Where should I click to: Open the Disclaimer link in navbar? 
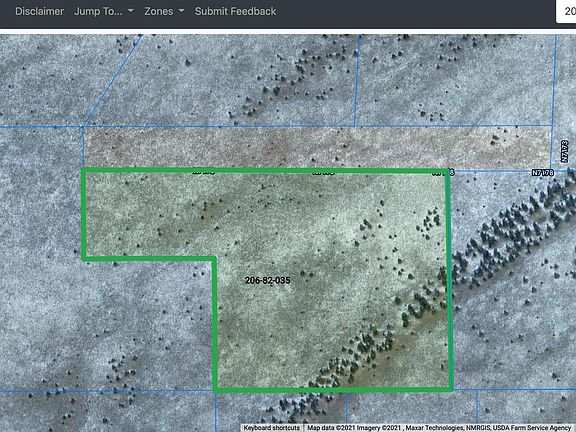pyautogui.click(x=39, y=11)
